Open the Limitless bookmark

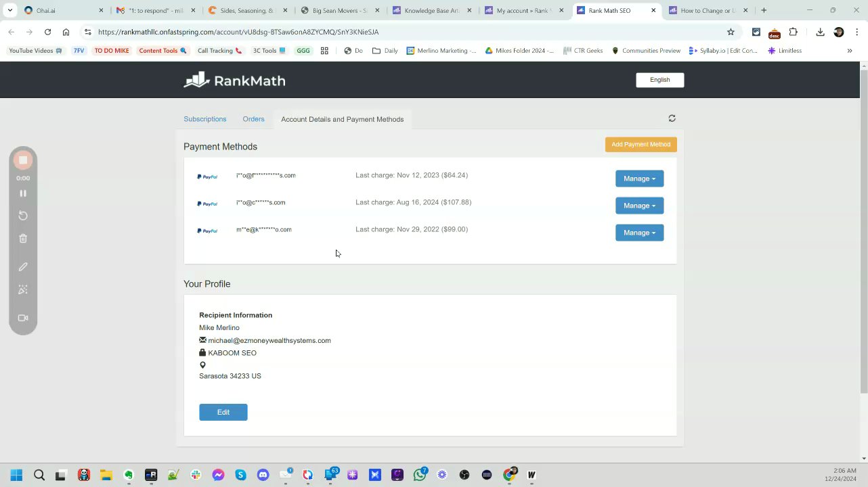coord(785,51)
